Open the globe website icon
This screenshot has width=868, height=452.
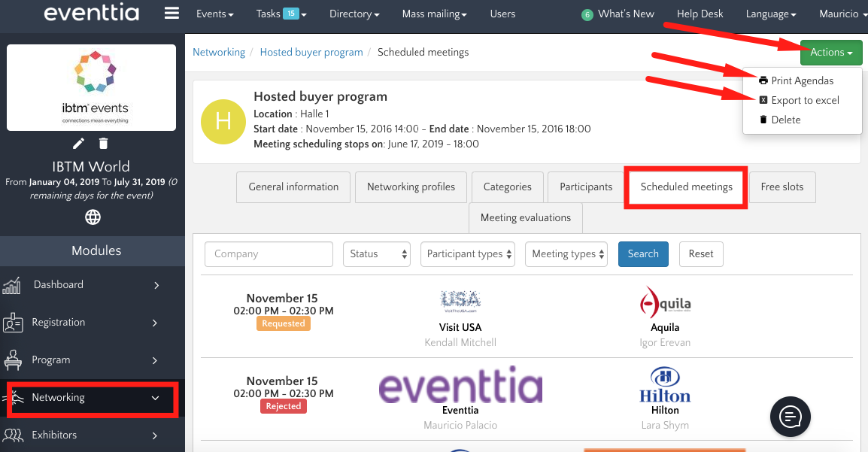(x=93, y=217)
